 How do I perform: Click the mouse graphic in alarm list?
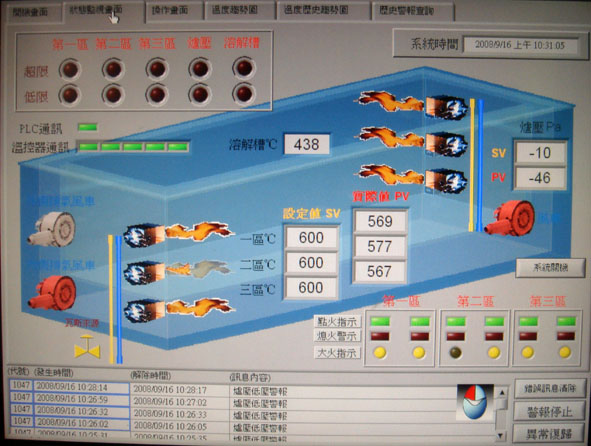coord(475,402)
